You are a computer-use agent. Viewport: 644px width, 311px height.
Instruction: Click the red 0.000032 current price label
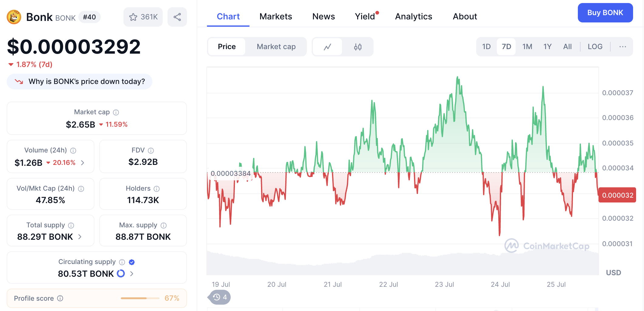click(617, 195)
